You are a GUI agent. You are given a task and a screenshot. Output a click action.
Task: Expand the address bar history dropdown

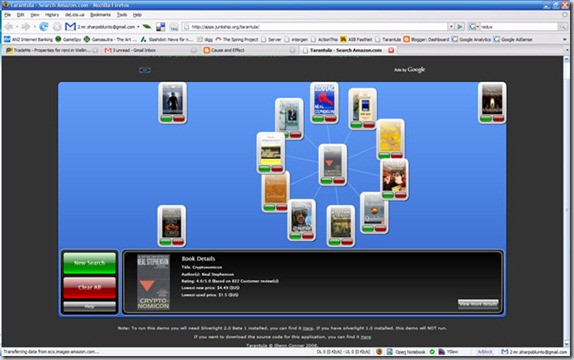pyautogui.click(x=451, y=26)
